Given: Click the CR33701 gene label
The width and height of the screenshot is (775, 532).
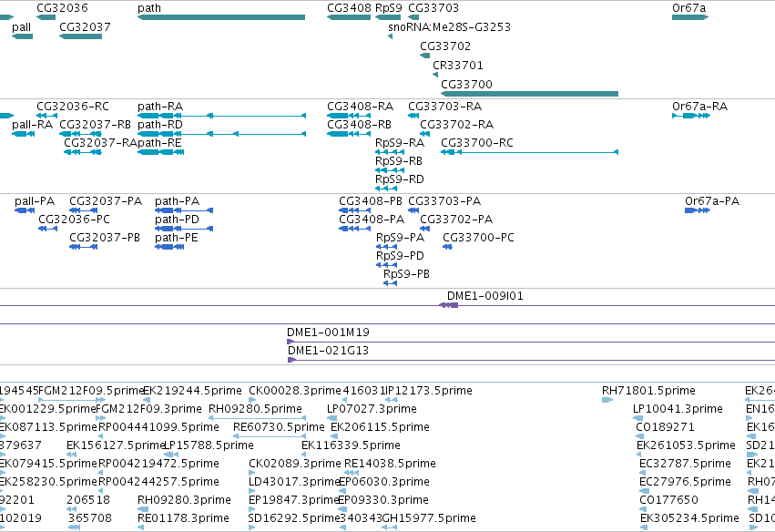Looking at the screenshot, I should click(458, 66).
